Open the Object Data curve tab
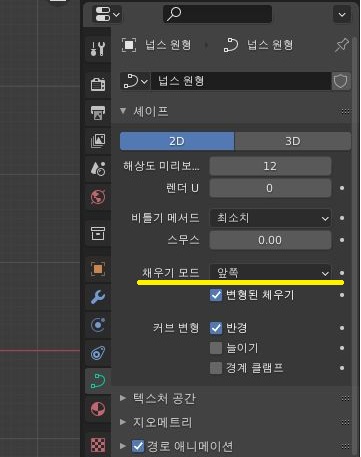361x457 pixels. [98, 381]
